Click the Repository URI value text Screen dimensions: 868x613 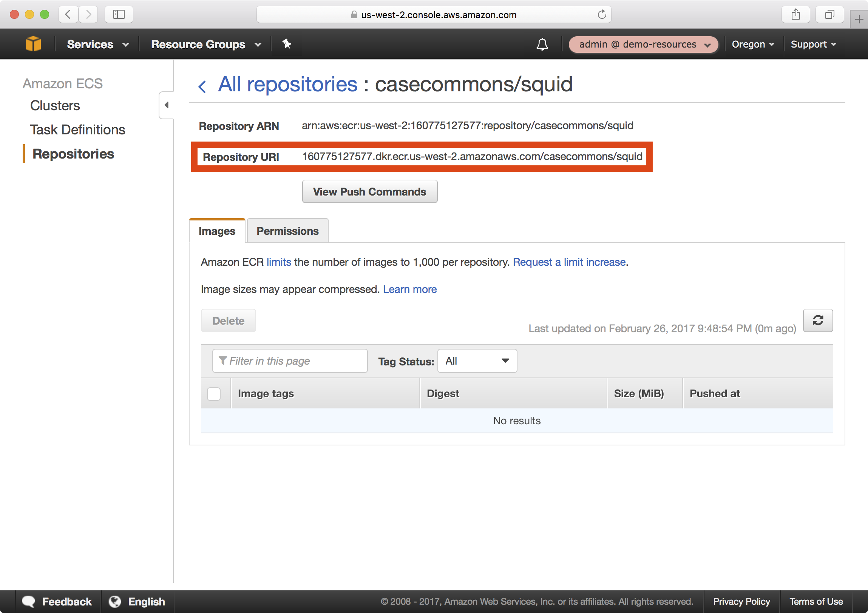pyautogui.click(x=472, y=156)
